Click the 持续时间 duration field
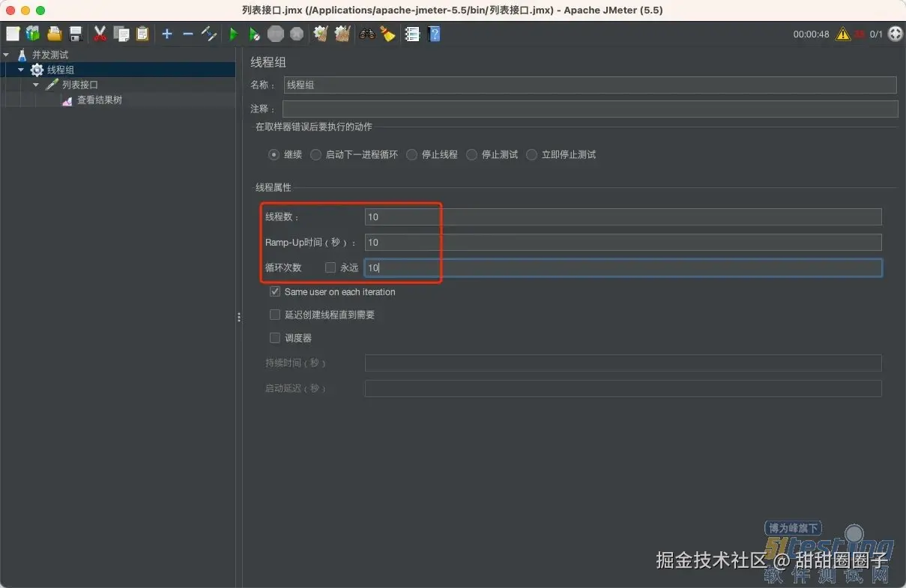The image size is (906, 588). [623, 363]
